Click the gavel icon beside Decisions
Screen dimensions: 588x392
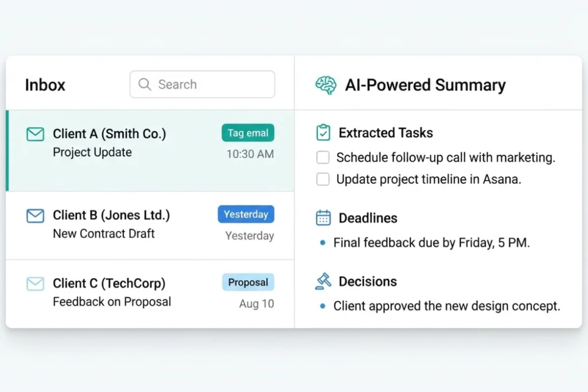tap(323, 281)
